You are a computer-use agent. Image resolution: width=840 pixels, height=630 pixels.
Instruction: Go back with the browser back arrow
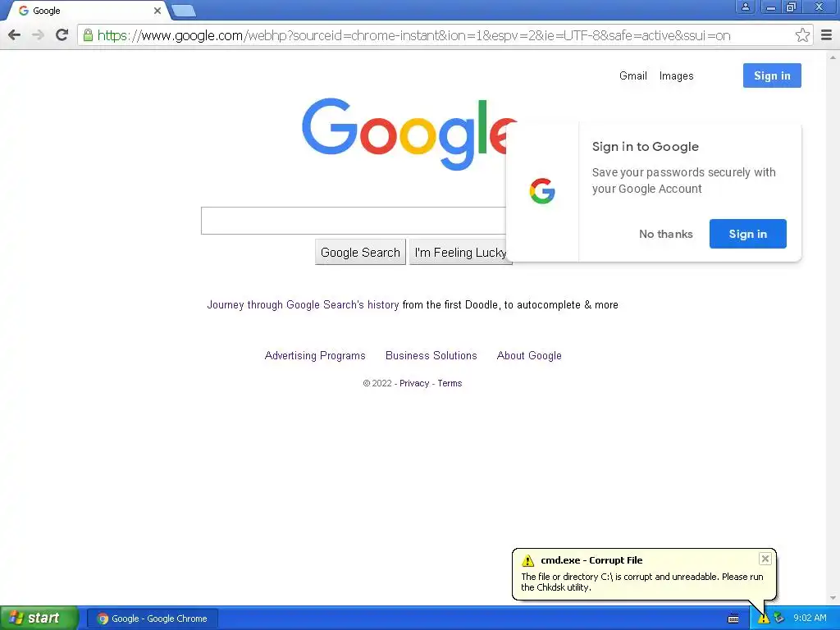point(15,35)
